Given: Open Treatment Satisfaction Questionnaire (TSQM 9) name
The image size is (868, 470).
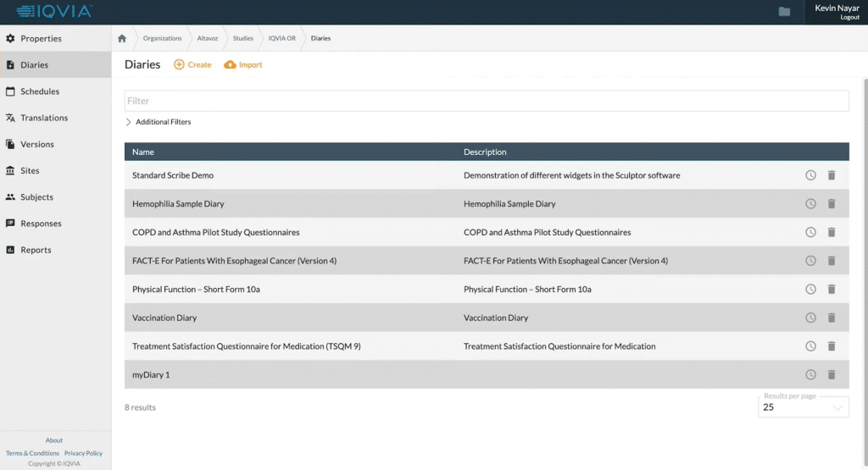Looking at the screenshot, I should point(247,346).
